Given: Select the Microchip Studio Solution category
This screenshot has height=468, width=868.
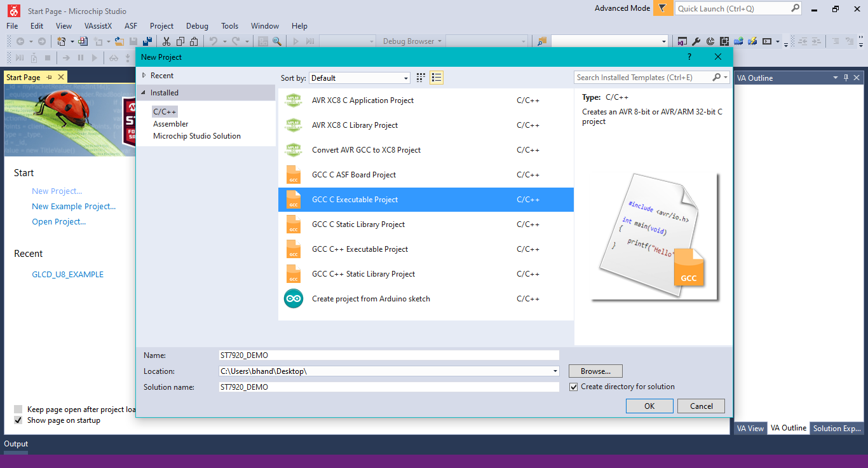Looking at the screenshot, I should pos(196,136).
